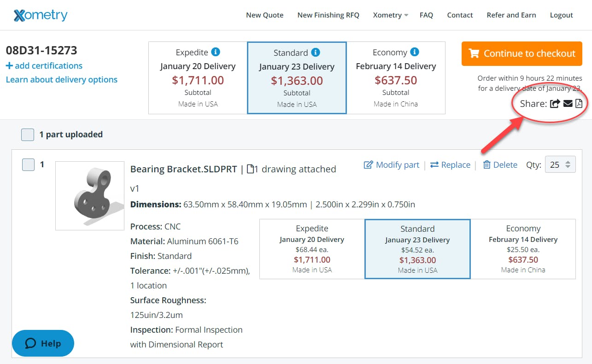Click the Formal Inspection text
Screen dimensions: 592x364
[x=209, y=329]
